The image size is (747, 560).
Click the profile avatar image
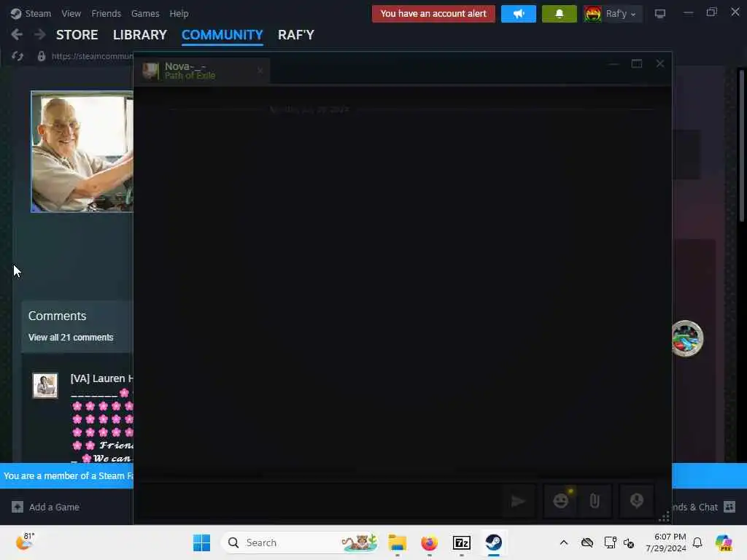(x=82, y=152)
